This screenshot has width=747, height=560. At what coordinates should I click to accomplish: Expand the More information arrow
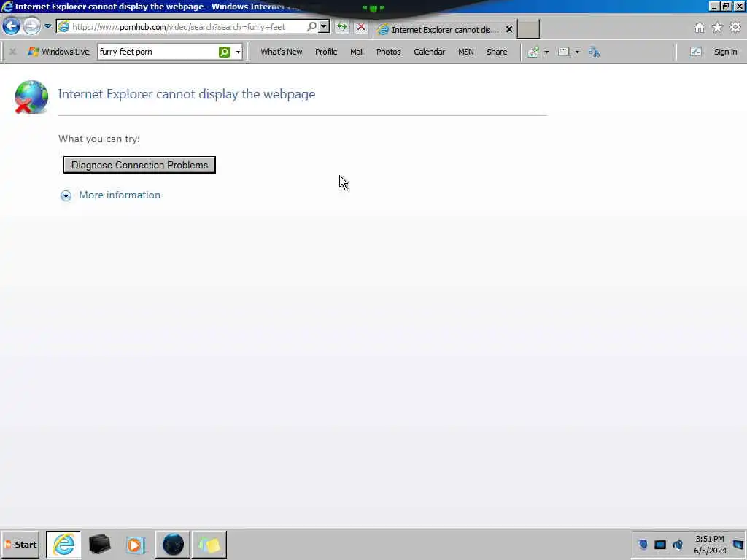66,195
